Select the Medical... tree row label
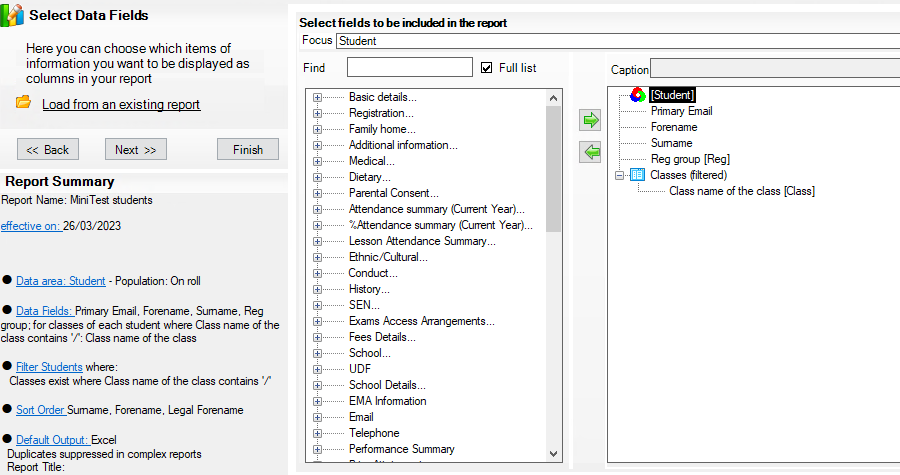The height and width of the screenshot is (475, 900). [371, 161]
